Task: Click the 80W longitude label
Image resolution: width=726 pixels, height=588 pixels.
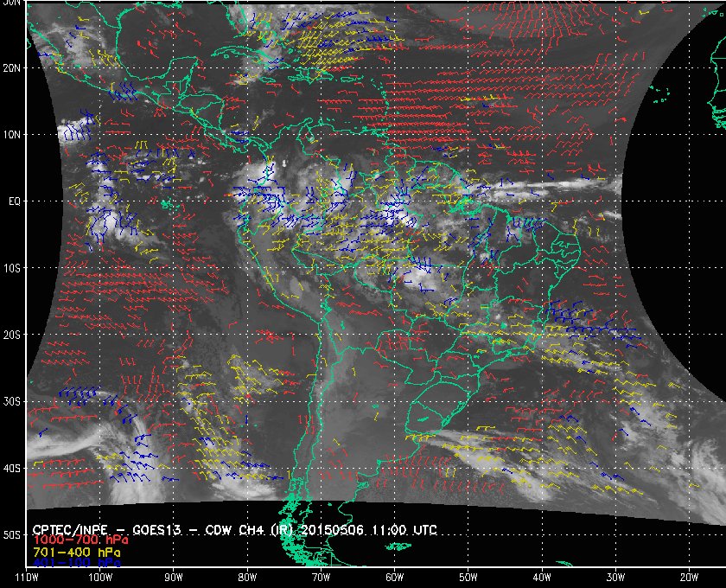Action: 247,578
